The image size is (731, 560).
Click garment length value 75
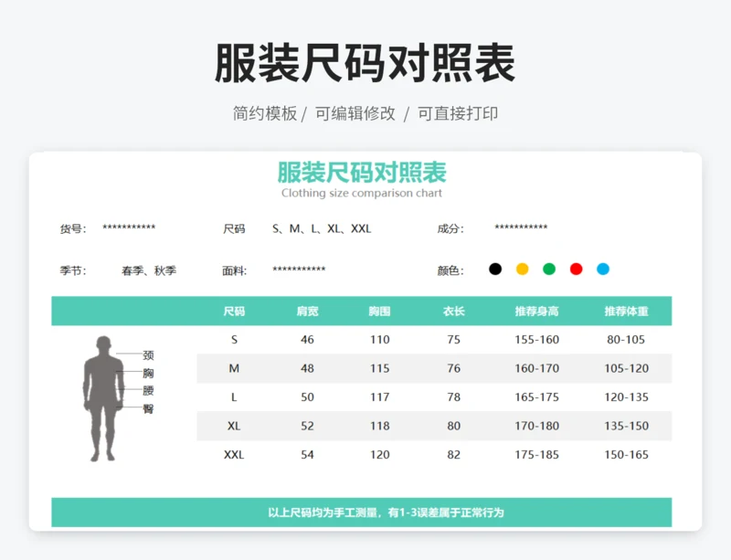tap(453, 340)
